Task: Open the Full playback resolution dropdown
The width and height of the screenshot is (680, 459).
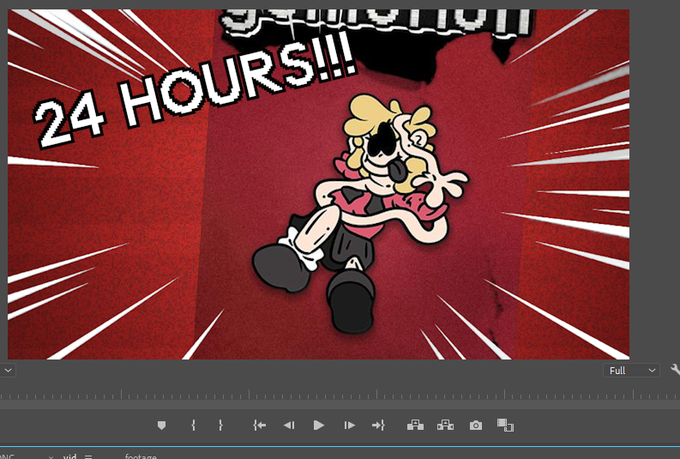Action: pos(631,370)
